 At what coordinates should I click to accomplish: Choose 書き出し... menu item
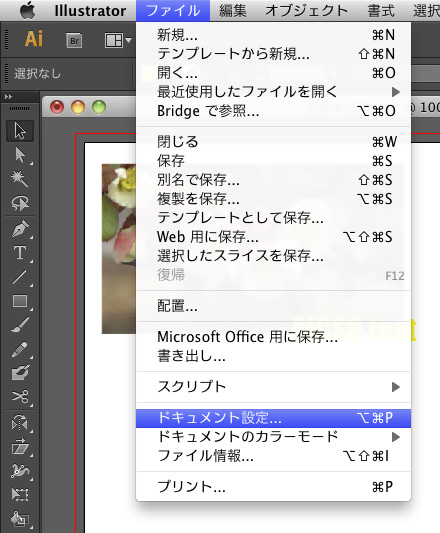click(x=273, y=356)
